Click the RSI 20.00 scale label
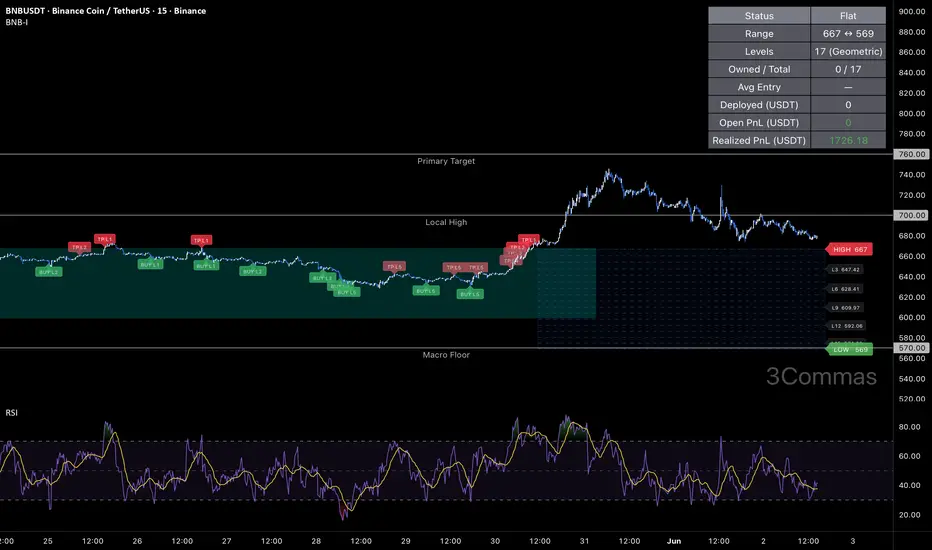 (x=909, y=515)
